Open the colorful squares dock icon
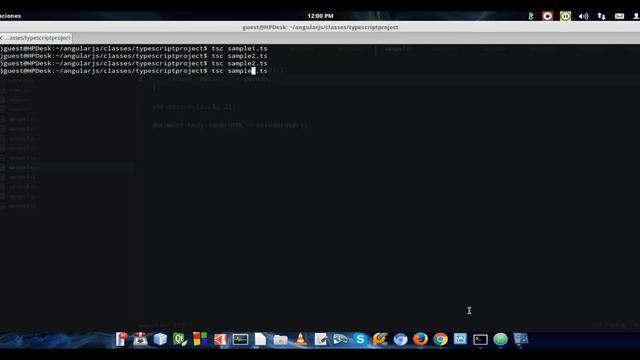Screen dimensions: 640x360 [x=200, y=339]
